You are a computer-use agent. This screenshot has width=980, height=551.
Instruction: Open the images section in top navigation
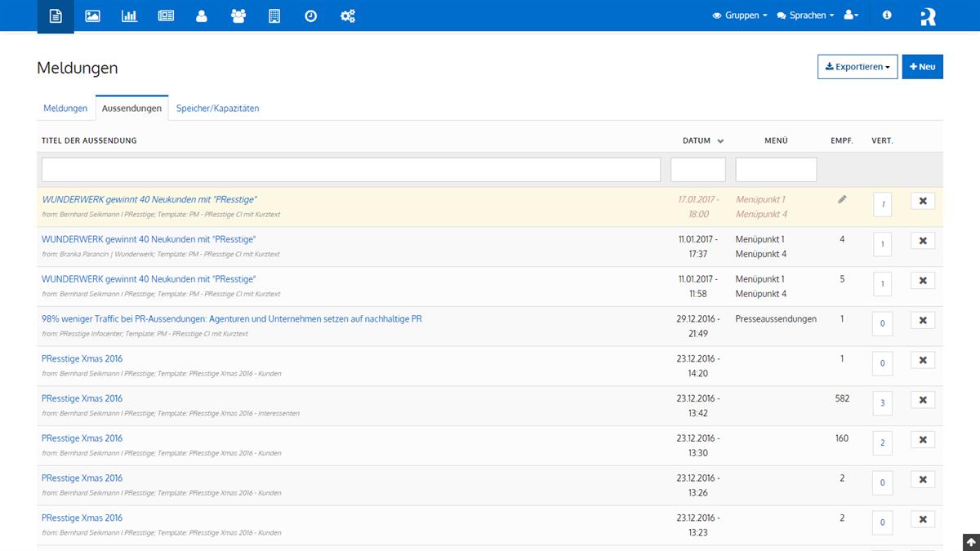coord(92,16)
